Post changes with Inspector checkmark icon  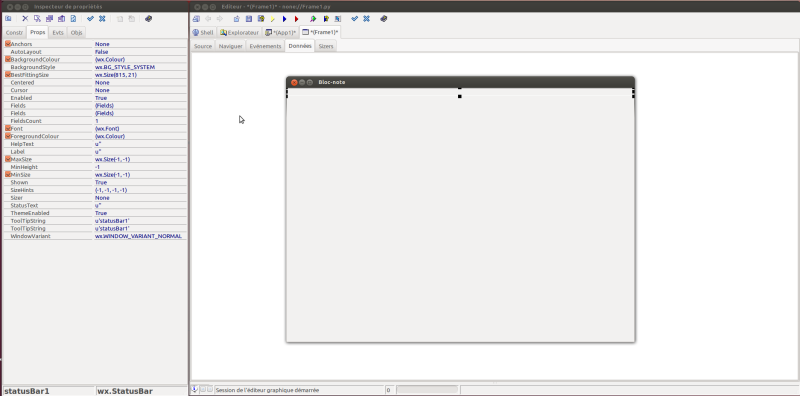point(90,19)
